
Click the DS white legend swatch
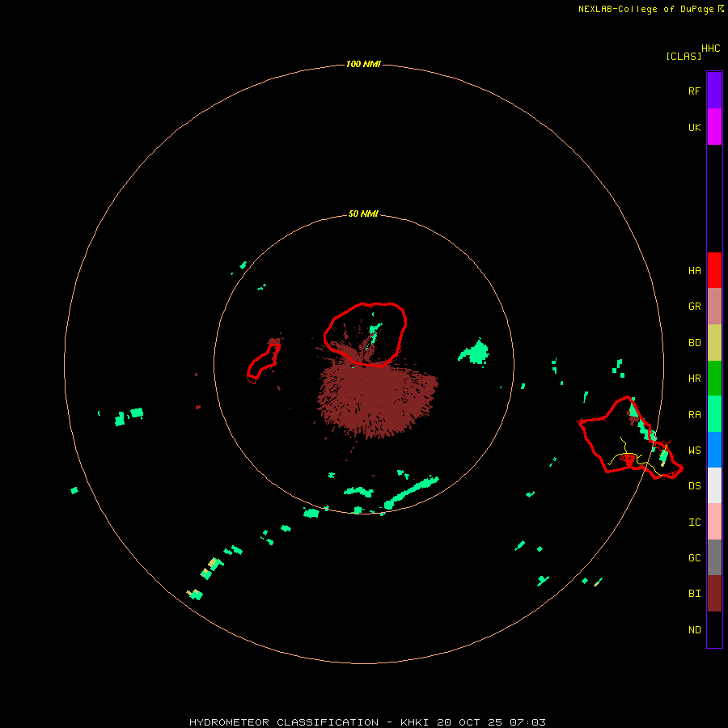tap(714, 485)
